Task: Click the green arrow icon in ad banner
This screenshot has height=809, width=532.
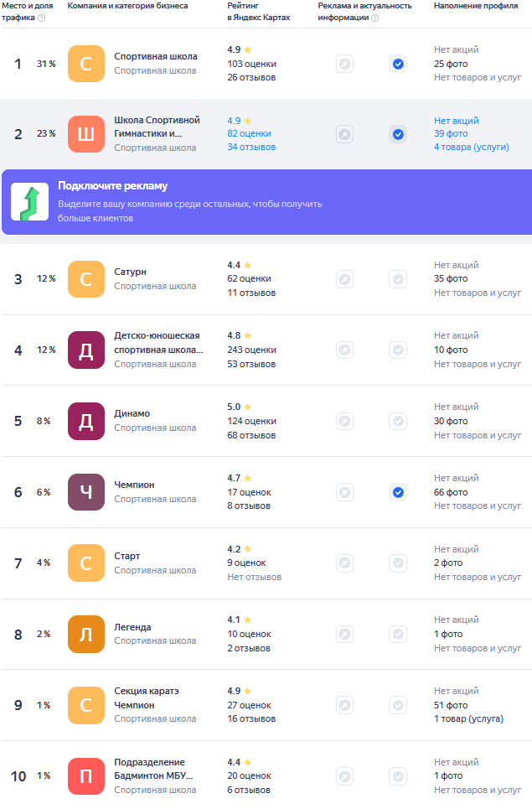Action: coord(30,202)
